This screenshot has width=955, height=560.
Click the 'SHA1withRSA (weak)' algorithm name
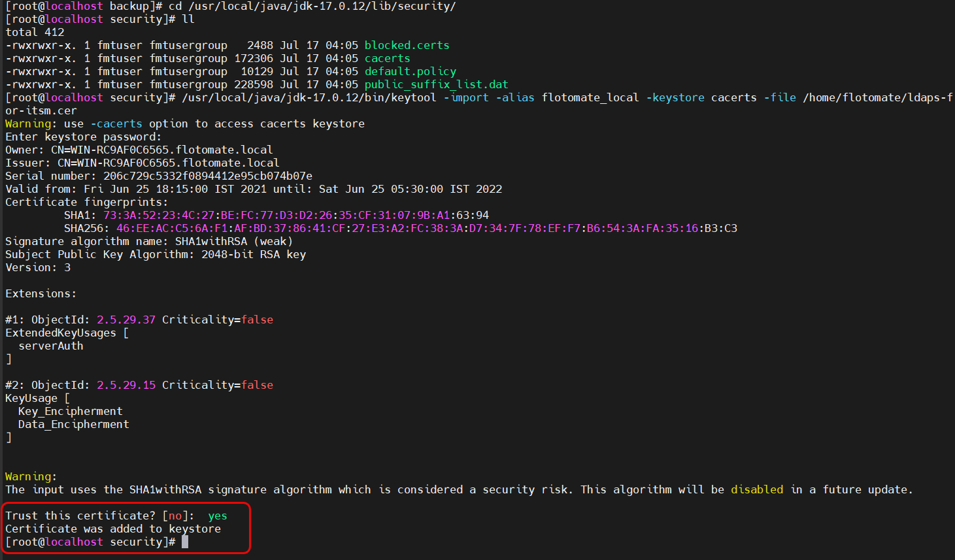[233, 241]
